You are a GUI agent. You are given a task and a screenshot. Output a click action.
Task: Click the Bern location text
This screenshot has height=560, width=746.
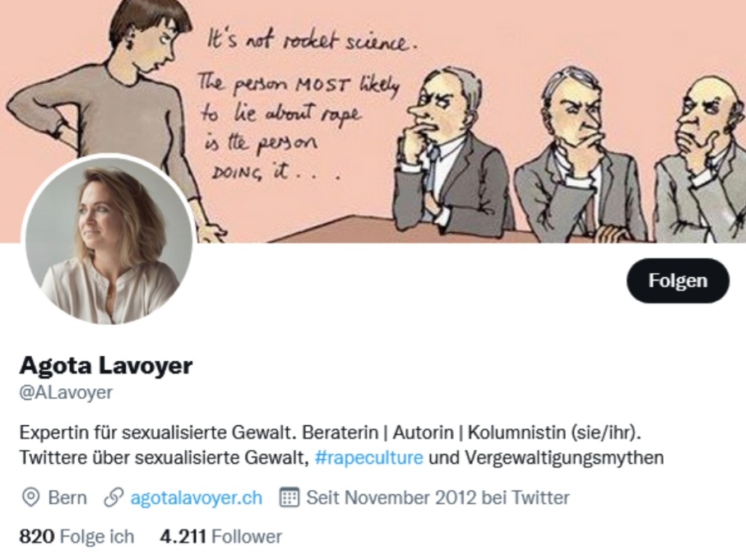pyautogui.click(x=67, y=498)
